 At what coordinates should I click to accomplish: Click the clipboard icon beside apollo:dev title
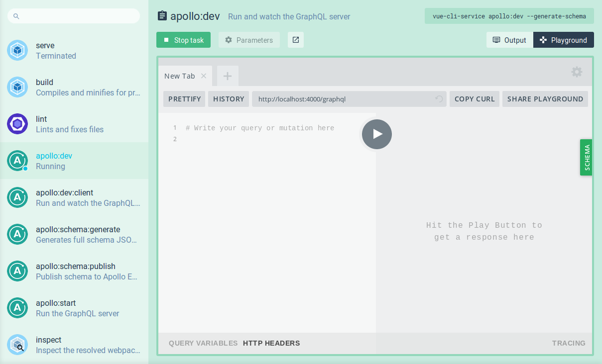pos(162,16)
